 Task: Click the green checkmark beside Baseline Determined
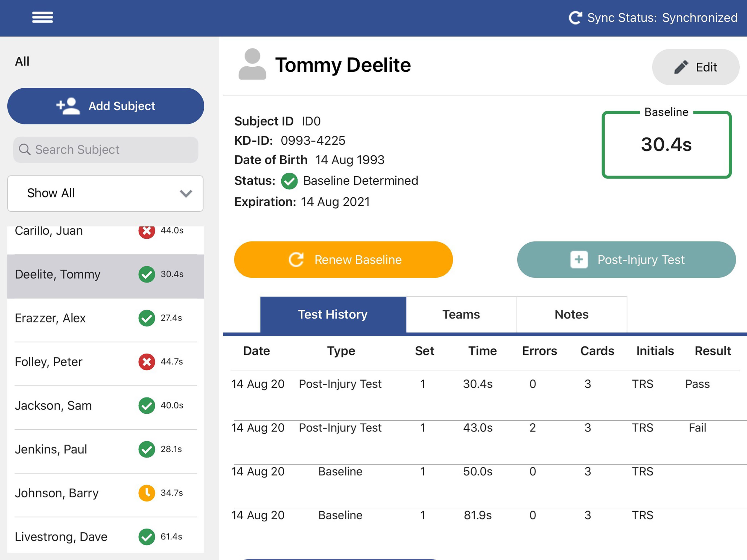[289, 181]
